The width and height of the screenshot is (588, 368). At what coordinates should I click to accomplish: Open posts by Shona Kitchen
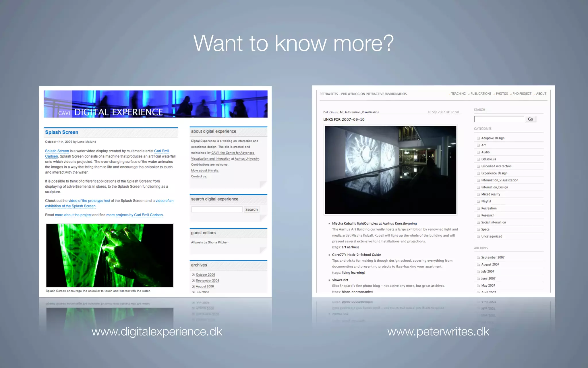[x=218, y=242]
